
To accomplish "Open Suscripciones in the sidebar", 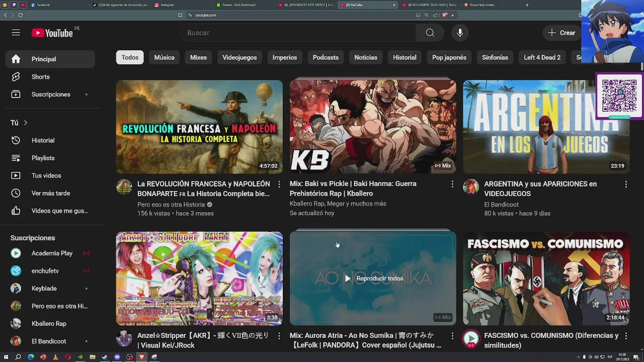I will click(x=50, y=94).
